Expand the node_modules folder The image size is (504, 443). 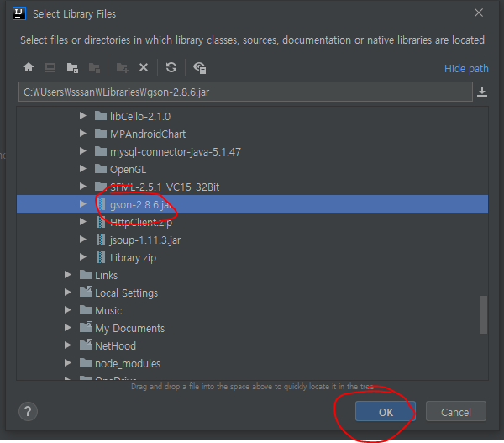pyautogui.click(x=68, y=363)
